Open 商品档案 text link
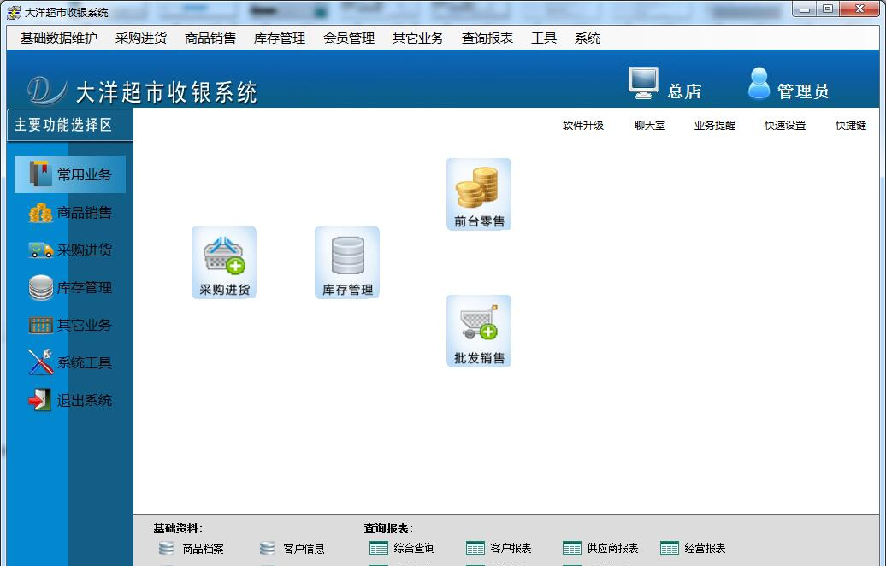The image size is (886, 588). click(x=203, y=549)
